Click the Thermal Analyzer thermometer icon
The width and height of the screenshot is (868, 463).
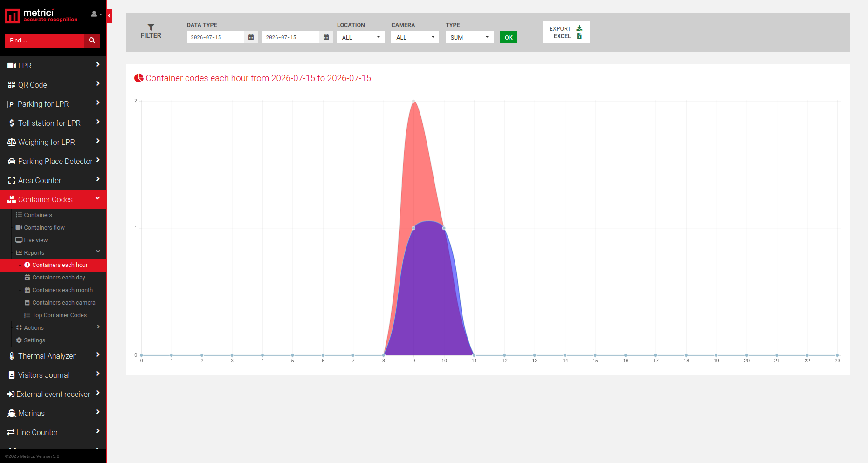click(12, 356)
